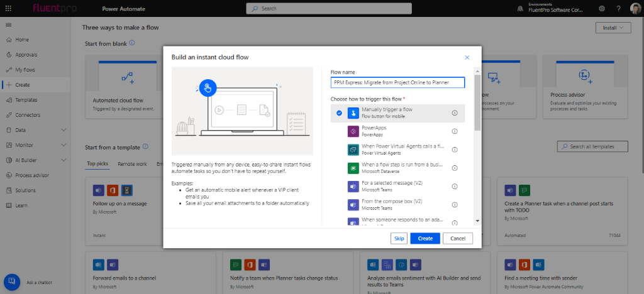Expand the Data section in sidebar
Screen dimensions: 644x294
(x=64, y=130)
